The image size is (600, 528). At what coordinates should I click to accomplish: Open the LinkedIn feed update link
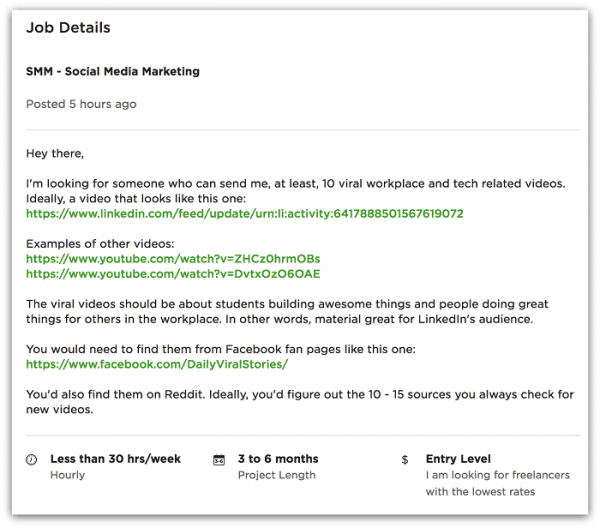[x=245, y=213]
